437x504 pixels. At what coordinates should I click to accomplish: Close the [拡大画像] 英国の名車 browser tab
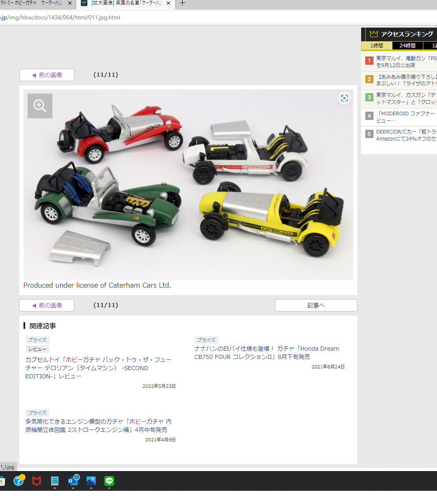(168, 3)
